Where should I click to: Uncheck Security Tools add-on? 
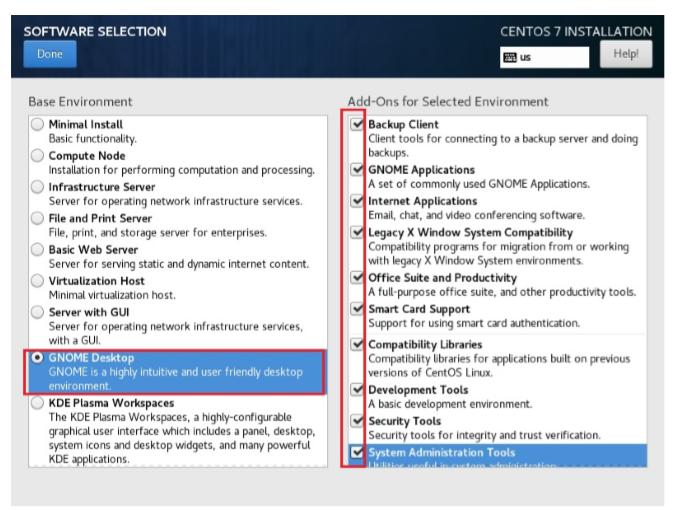pos(358,422)
